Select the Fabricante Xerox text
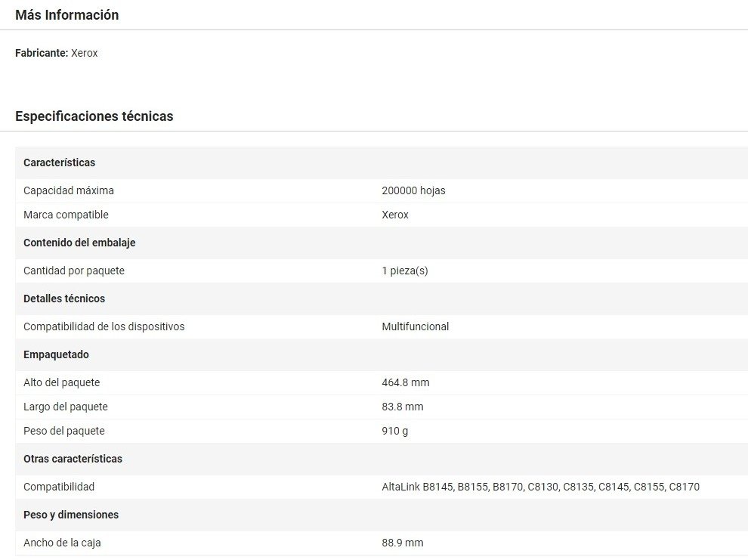This screenshot has width=748, height=560. point(57,53)
